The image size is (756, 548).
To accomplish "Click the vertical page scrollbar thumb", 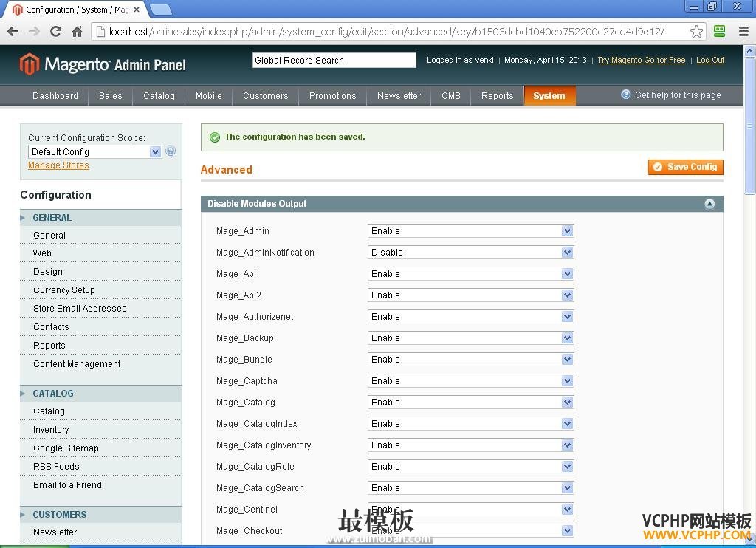I will coord(750,126).
